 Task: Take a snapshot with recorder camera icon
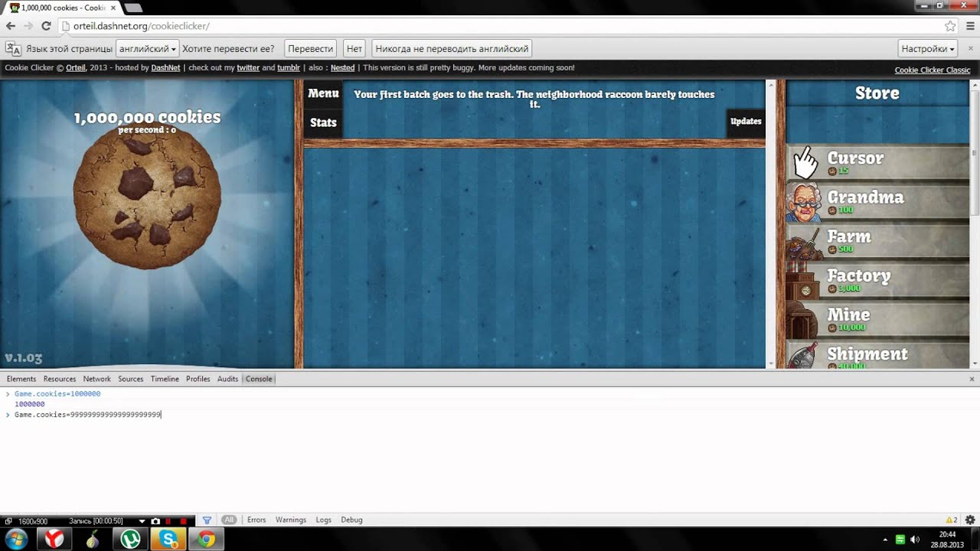click(155, 521)
